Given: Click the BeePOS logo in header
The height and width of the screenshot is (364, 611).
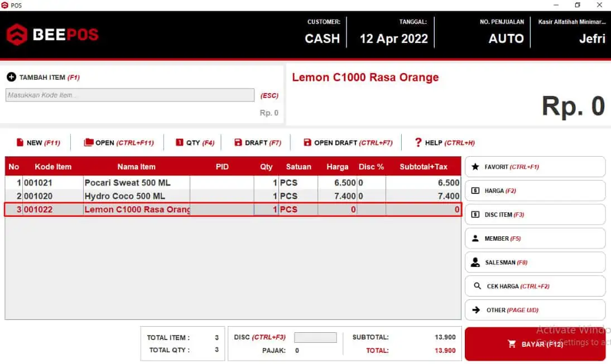Looking at the screenshot, I should pos(52,35).
